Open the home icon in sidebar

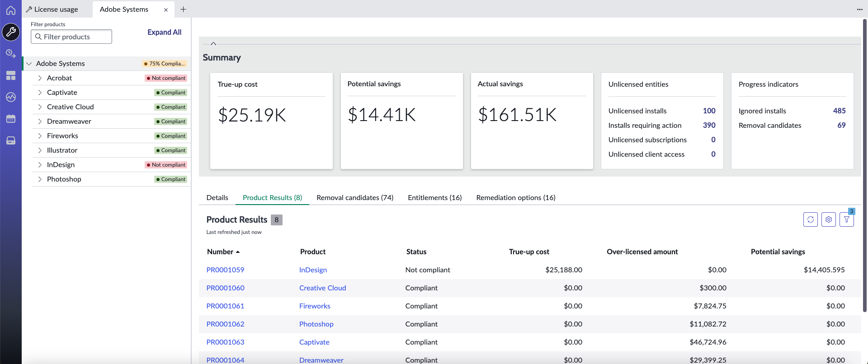pyautogui.click(x=11, y=10)
